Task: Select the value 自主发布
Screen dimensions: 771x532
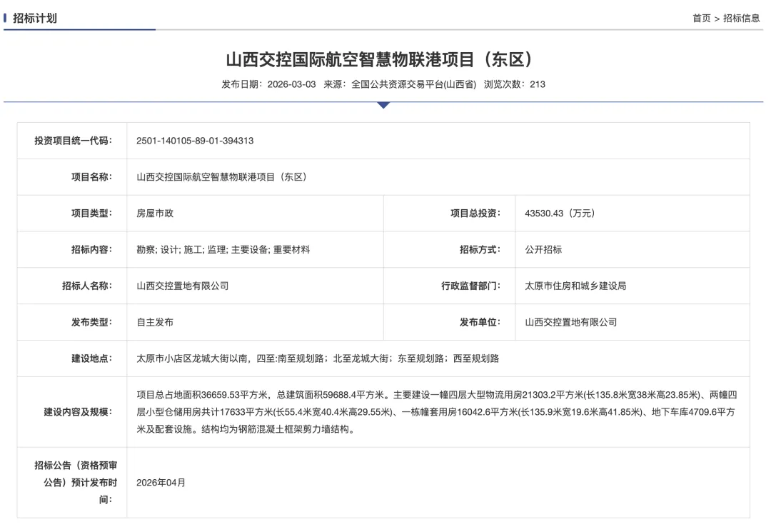Action: [155, 323]
